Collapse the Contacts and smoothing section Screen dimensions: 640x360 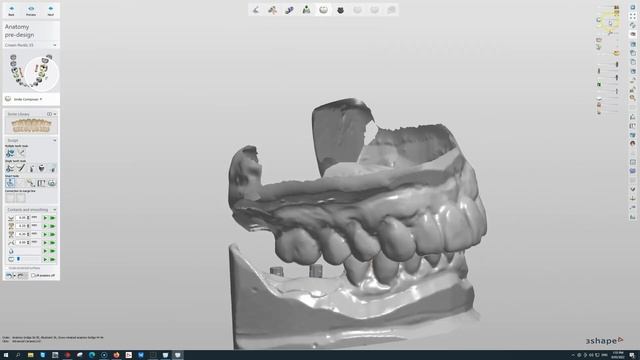point(55,210)
